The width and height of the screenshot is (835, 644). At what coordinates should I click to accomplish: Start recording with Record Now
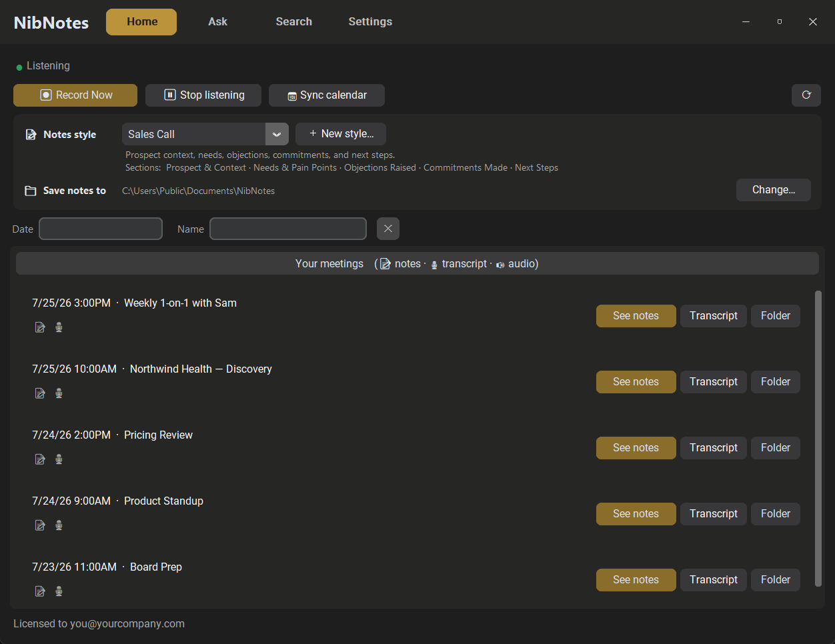point(75,95)
